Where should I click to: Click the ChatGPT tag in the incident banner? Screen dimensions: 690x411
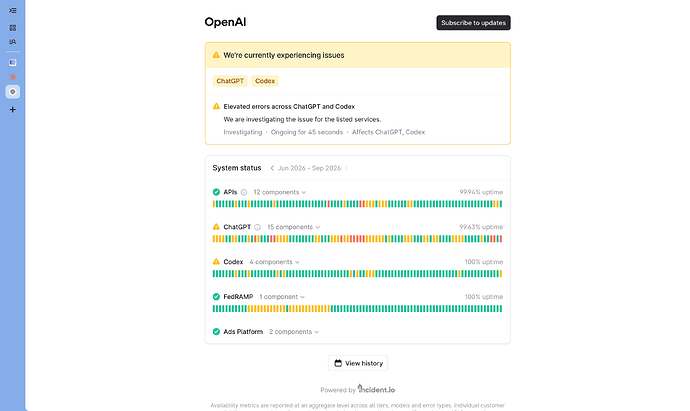coord(230,81)
